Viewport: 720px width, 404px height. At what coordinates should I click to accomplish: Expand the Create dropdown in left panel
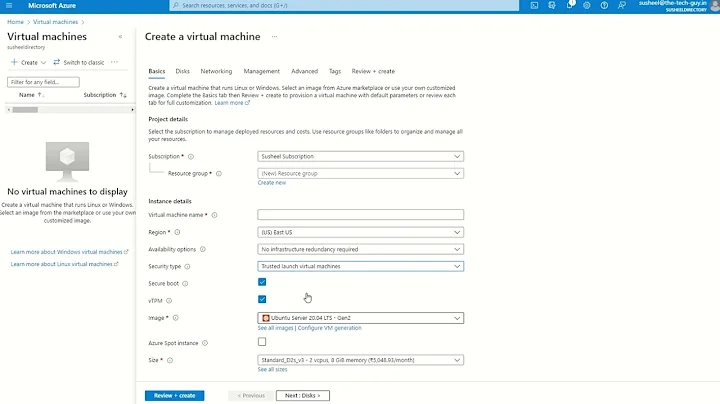[x=28, y=62]
